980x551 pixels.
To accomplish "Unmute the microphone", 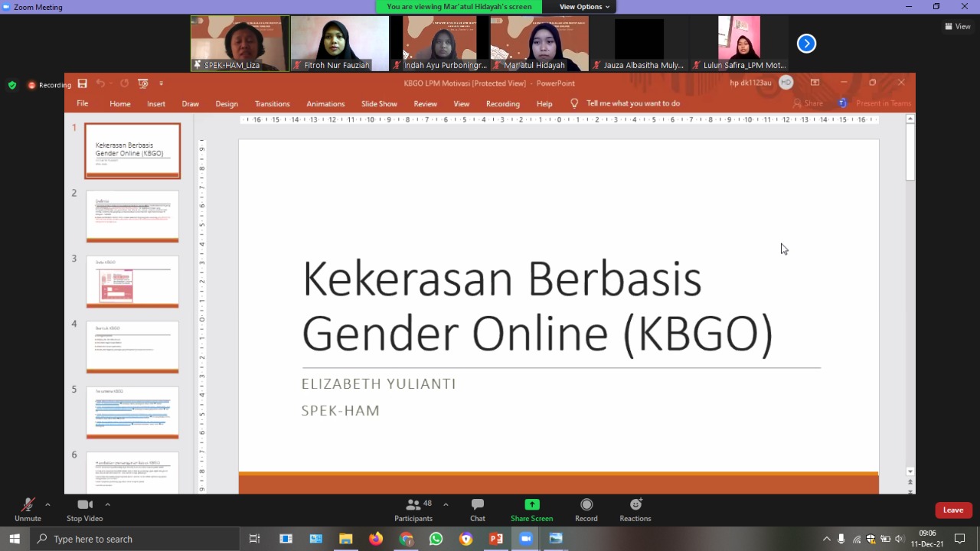I will (28, 510).
